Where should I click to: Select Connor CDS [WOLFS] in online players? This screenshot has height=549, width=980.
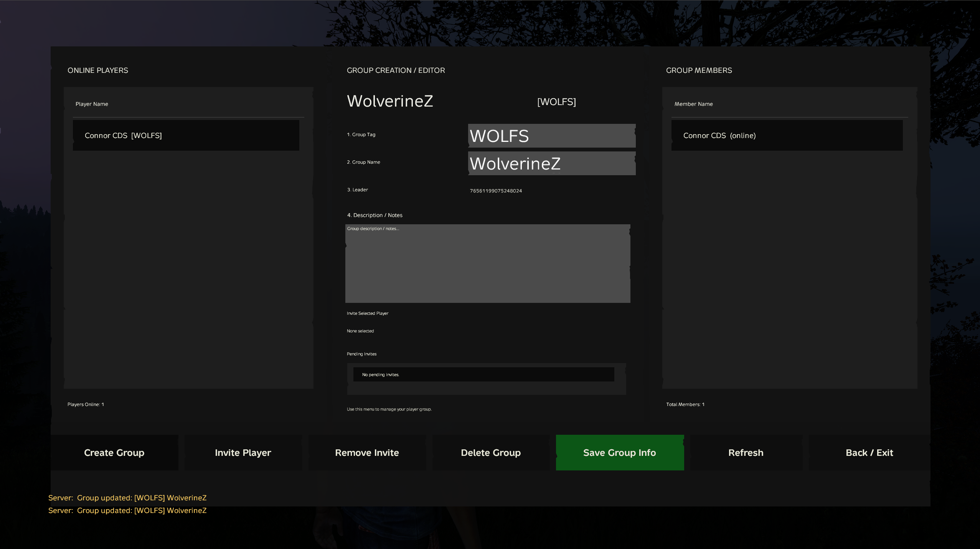[186, 135]
